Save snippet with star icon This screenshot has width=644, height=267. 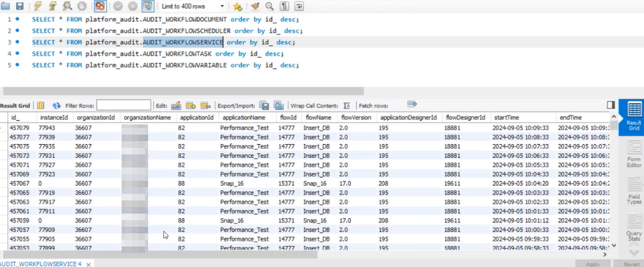coord(237,6)
